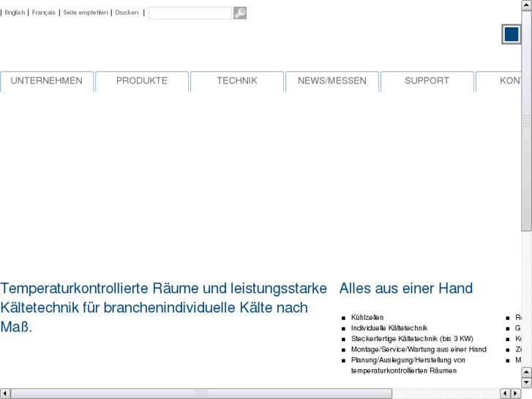
Task: Switch the site language to English
Action: (15, 12)
